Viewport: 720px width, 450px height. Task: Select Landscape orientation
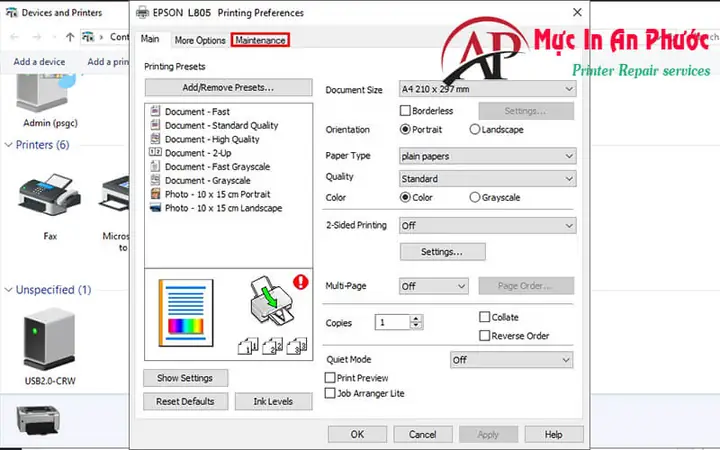tap(475, 129)
